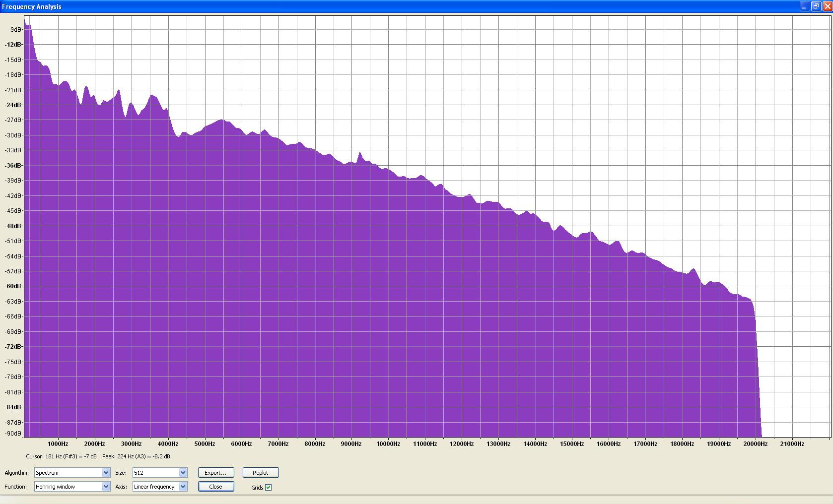Open the Size dropdown showing 512
Image resolution: width=833 pixels, height=504 pixels.
tap(159, 473)
